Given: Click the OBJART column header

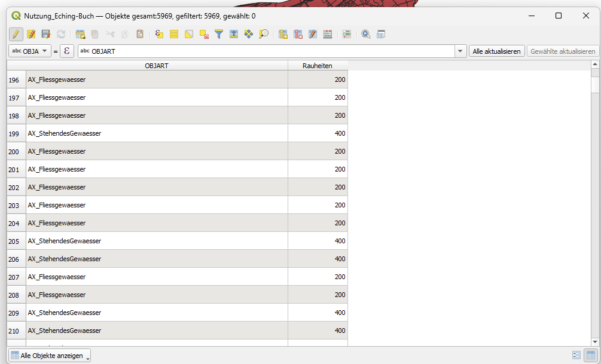Looking at the screenshot, I should 157,65.
